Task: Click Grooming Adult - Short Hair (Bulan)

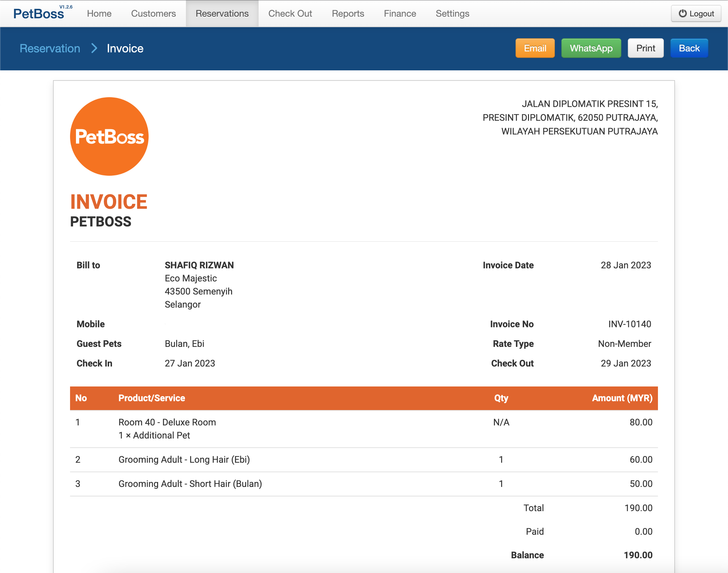Action: (x=190, y=483)
